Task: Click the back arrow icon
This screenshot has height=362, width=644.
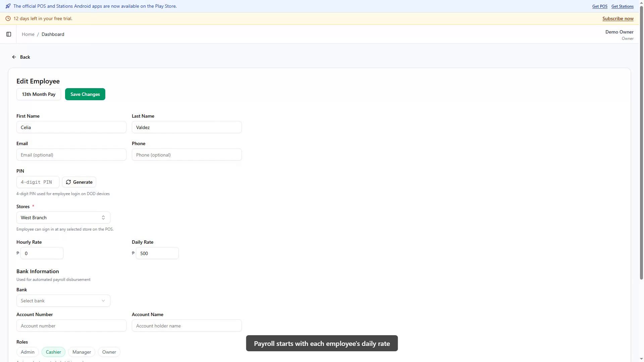Action: [14, 57]
